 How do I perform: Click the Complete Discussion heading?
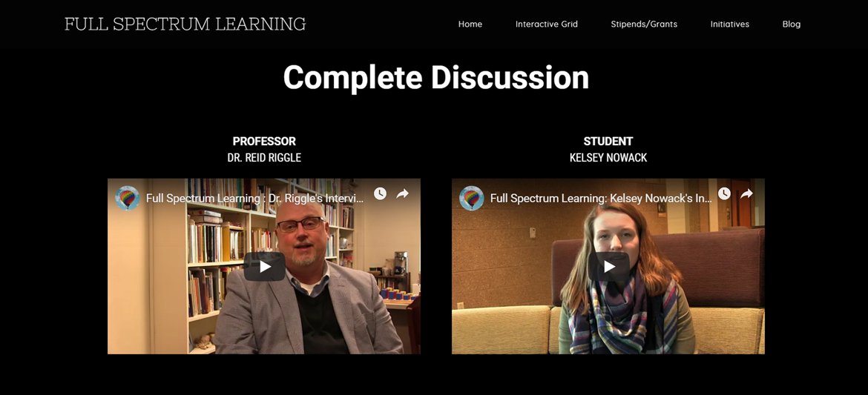tap(435, 78)
